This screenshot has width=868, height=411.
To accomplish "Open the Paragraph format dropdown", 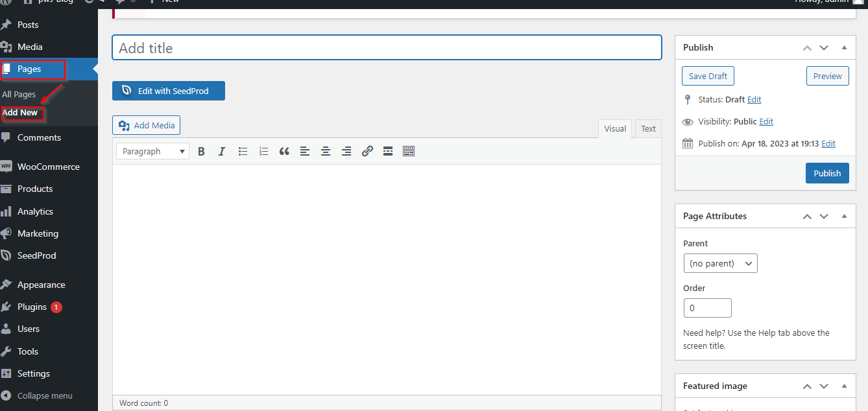I will tap(153, 151).
